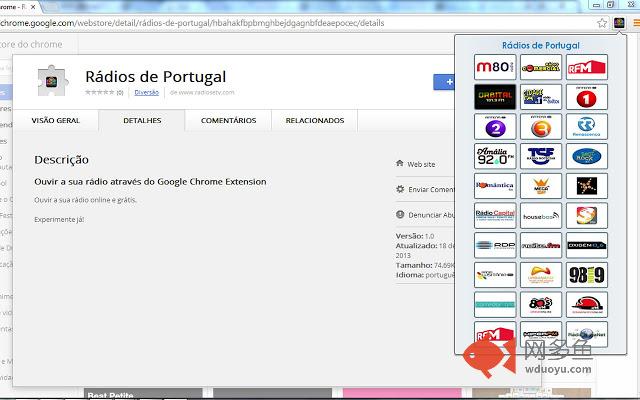Play the 80's heart logo station
640x400 pixels.
[541, 304]
